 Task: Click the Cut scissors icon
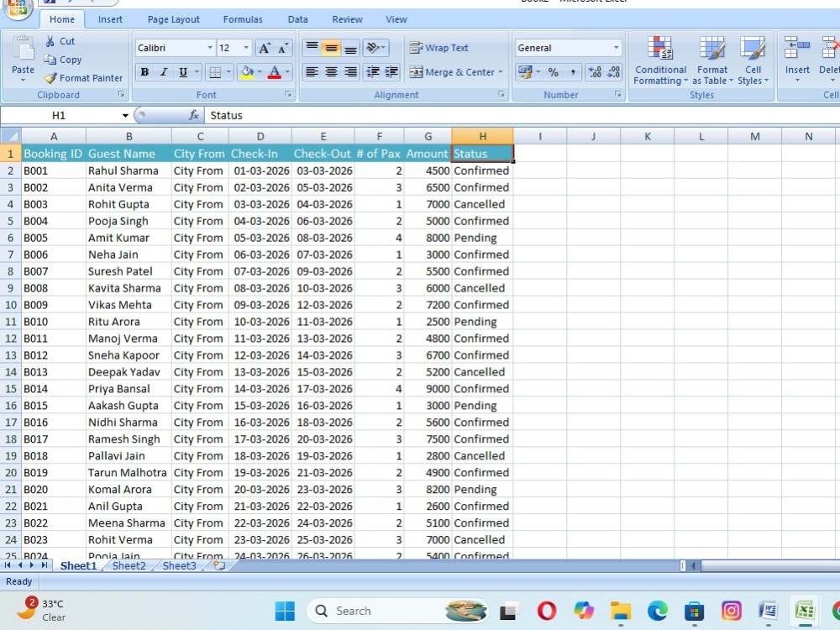(50, 41)
